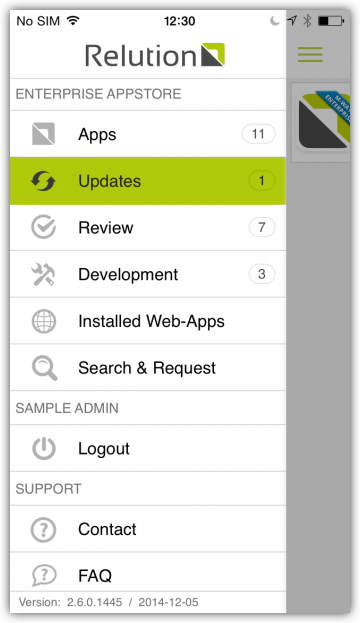Click the Relution logo header
The width and height of the screenshot is (360, 623).
(155, 55)
